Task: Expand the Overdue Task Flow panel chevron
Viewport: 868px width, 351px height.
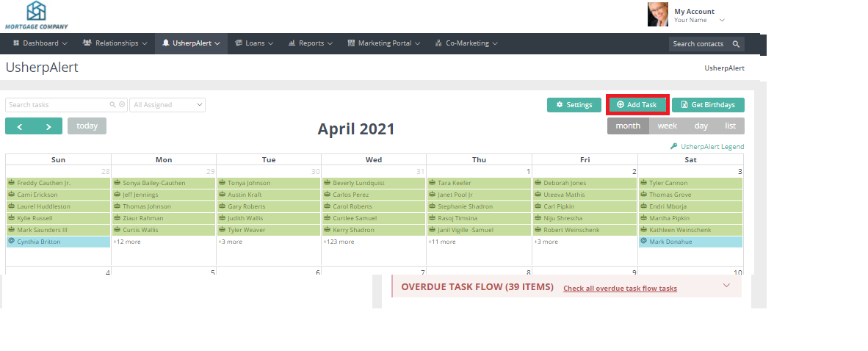Action: [x=726, y=286]
